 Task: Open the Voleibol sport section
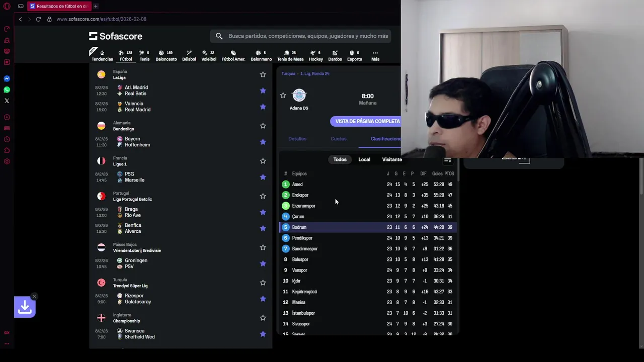(209, 56)
